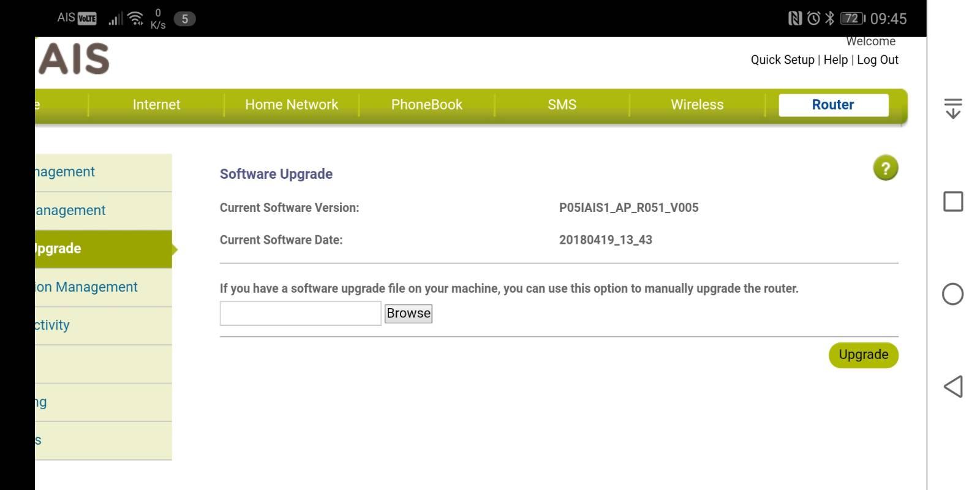Viewport: 980px width, 490px height.
Task: Tap the Android home circle button
Action: [x=952, y=294]
